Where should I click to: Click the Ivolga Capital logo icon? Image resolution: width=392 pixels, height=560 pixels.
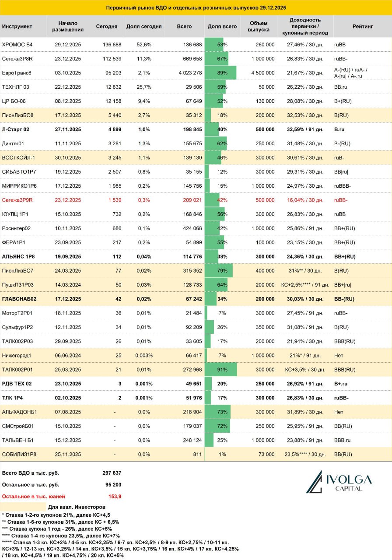[314, 482]
